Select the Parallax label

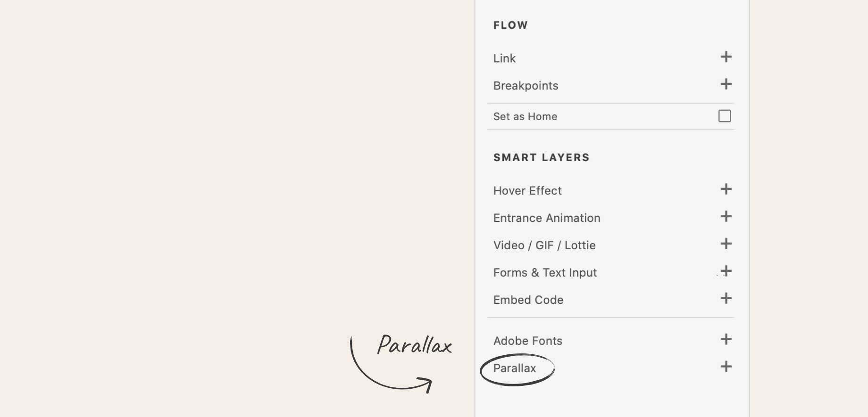point(515,368)
